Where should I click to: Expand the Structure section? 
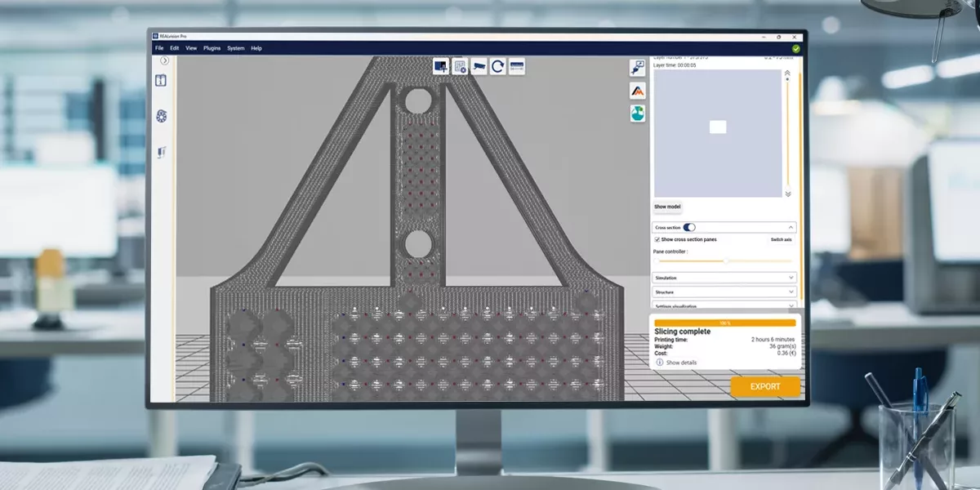coord(724,292)
